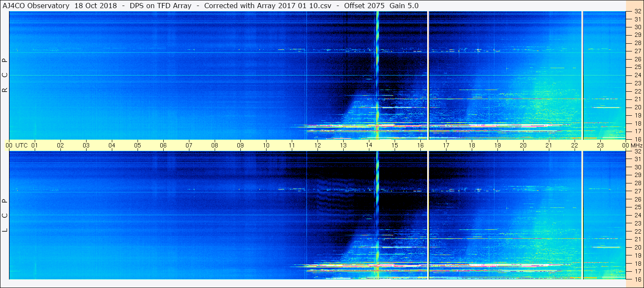Click the RCP label beside the upper spectrogram
This screenshot has width=644, height=288.
click(x=5, y=75)
